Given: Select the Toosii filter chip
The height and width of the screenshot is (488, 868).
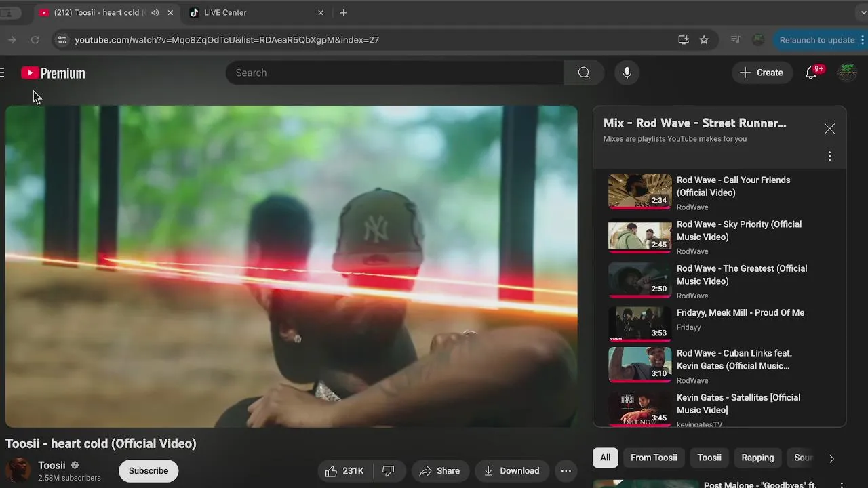Looking at the screenshot, I should pyautogui.click(x=709, y=457).
